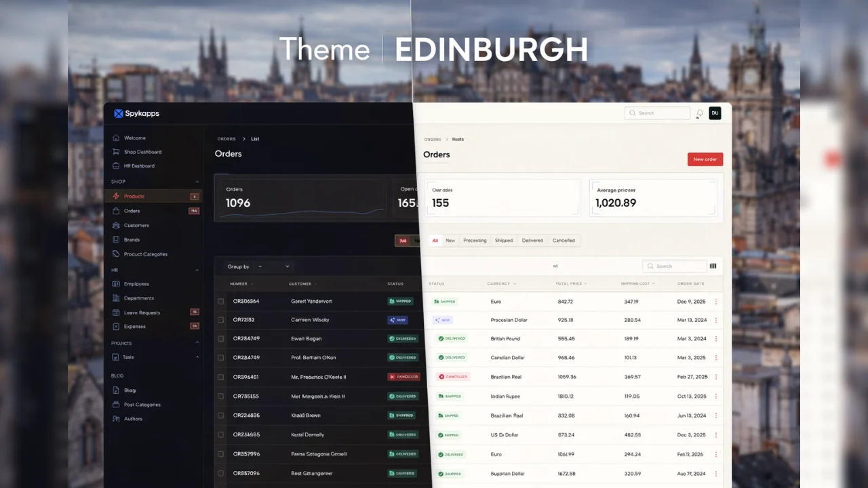Click the Spykapps logo icon
868x488 pixels.
coord(118,113)
